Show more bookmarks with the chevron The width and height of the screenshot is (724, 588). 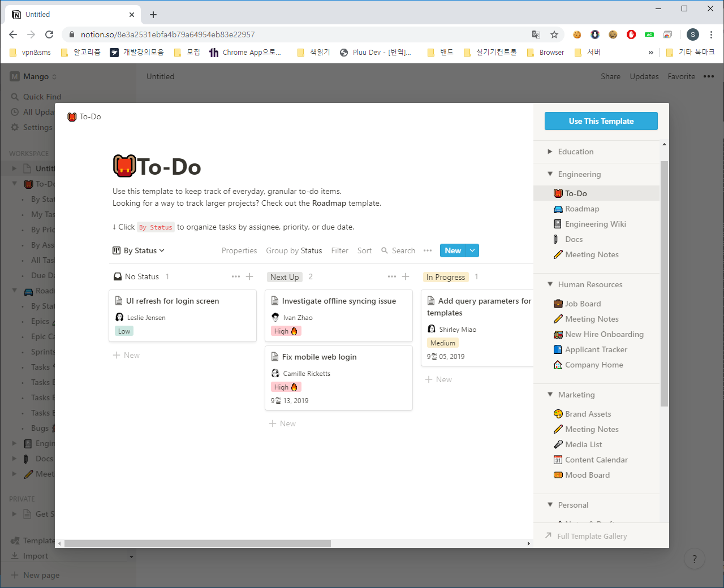(650, 52)
